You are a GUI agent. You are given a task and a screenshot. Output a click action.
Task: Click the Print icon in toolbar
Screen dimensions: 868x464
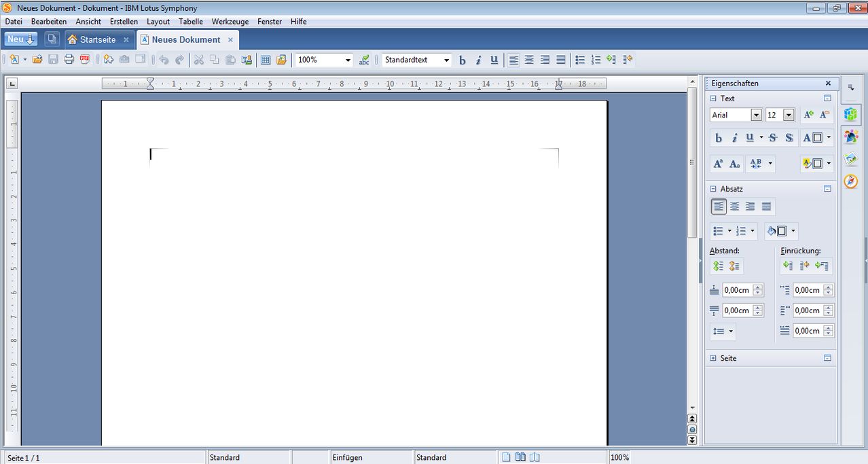point(69,60)
